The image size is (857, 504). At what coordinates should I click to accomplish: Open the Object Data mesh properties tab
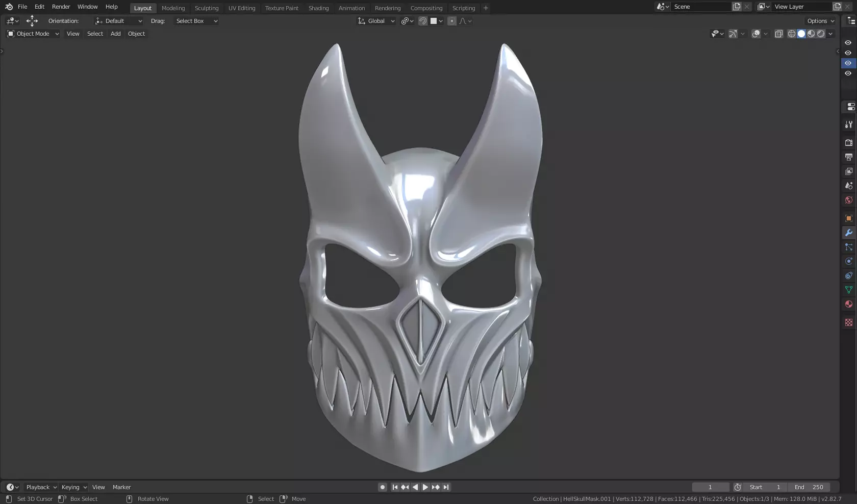point(849,290)
